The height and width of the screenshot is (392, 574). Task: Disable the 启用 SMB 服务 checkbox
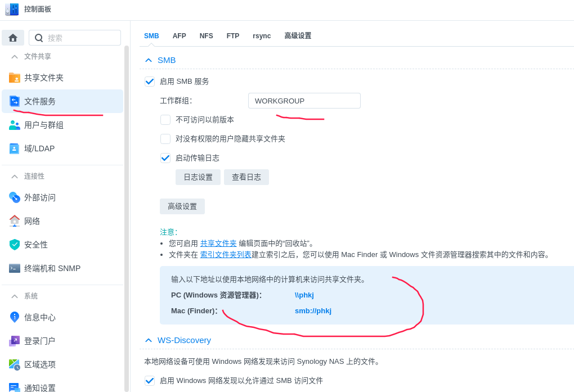tap(150, 82)
